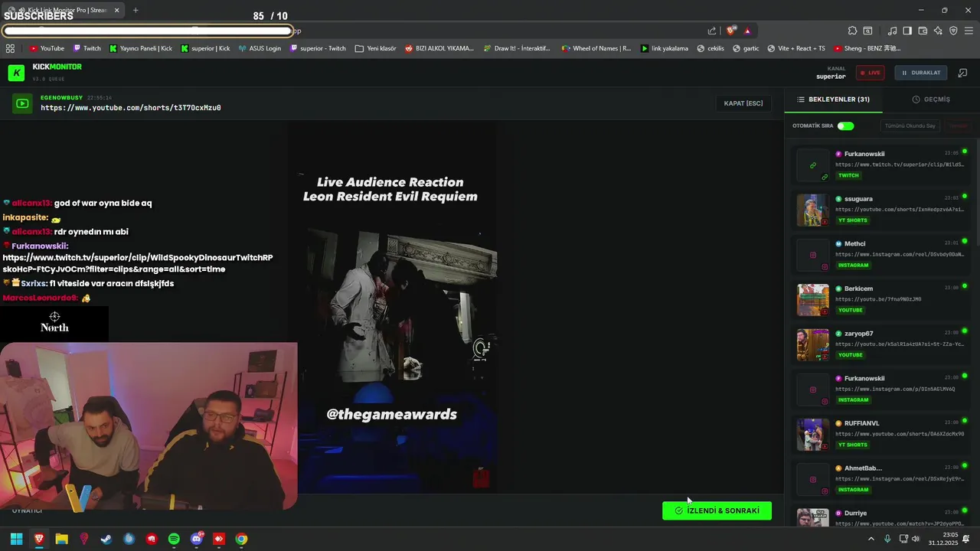
Task: Select Furkanowskii's TWITCH clip queue item
Action: click(x=880, y=165)
